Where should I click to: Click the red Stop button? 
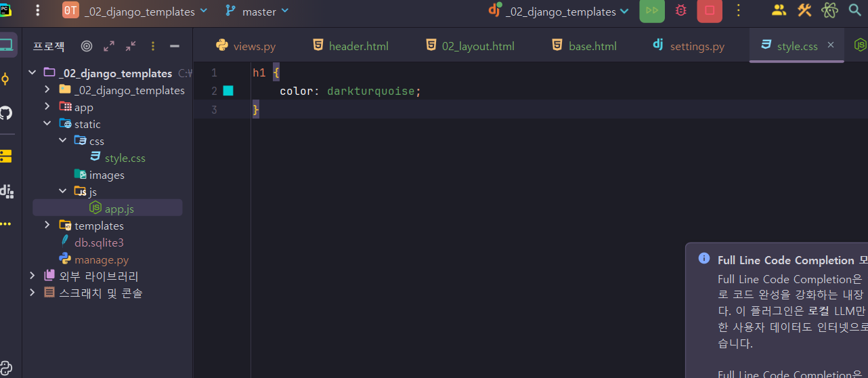pos(710,11)
